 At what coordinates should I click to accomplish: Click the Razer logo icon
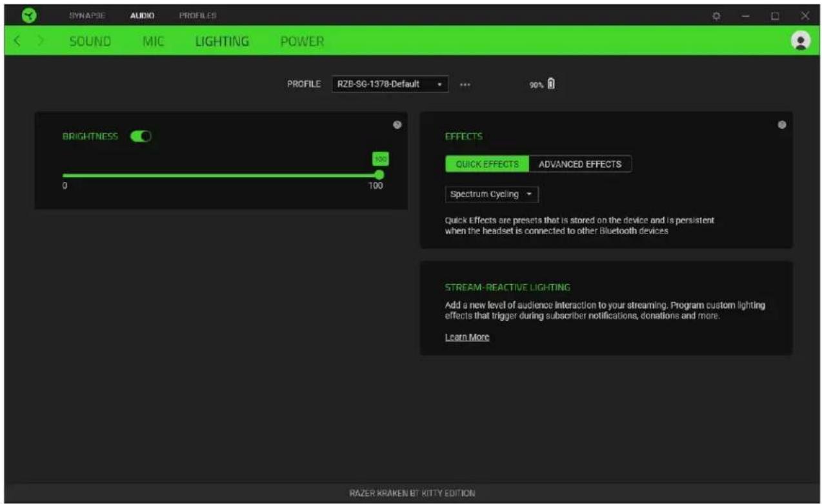28,15
